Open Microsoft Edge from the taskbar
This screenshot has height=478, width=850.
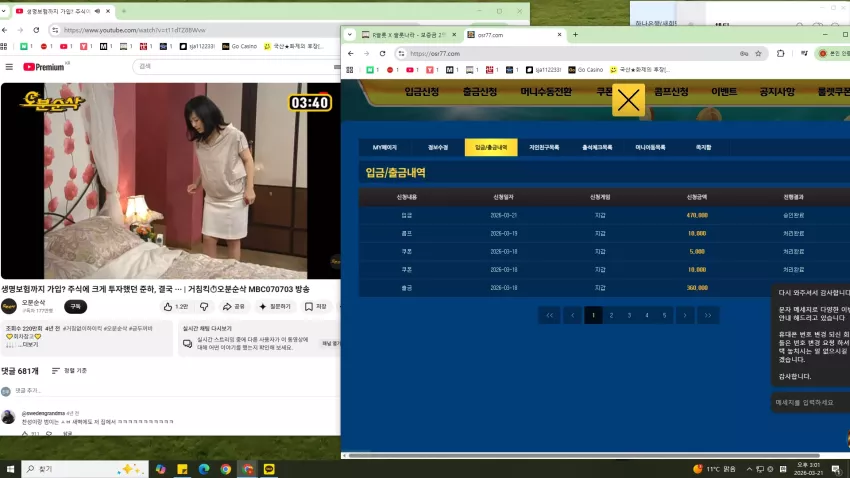point(204,469)
